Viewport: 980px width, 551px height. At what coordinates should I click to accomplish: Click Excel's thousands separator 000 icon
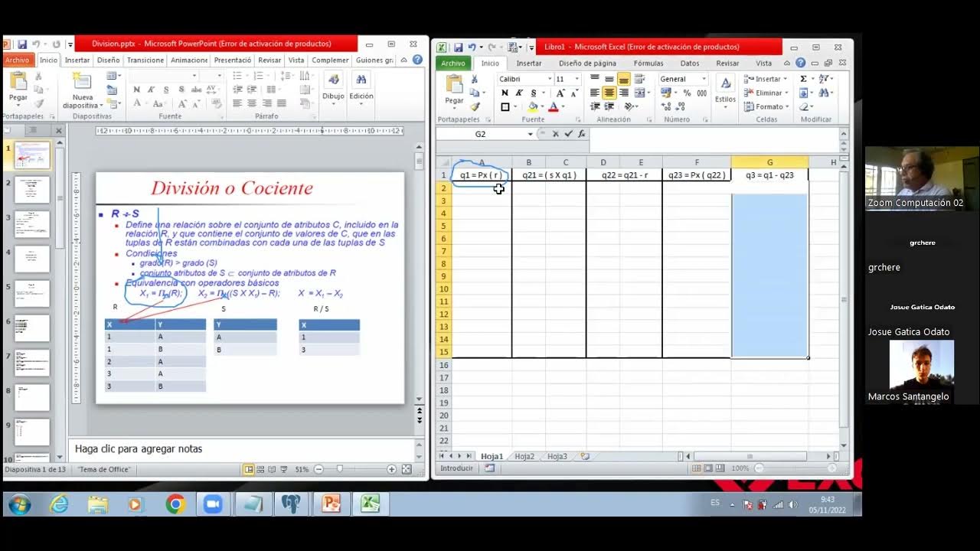pos(701,93)
